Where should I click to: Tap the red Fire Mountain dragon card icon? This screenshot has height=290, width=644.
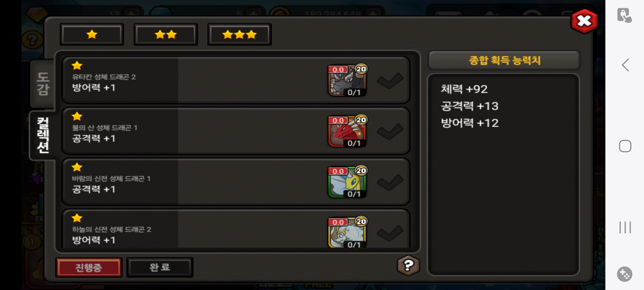tap(347, 131)
